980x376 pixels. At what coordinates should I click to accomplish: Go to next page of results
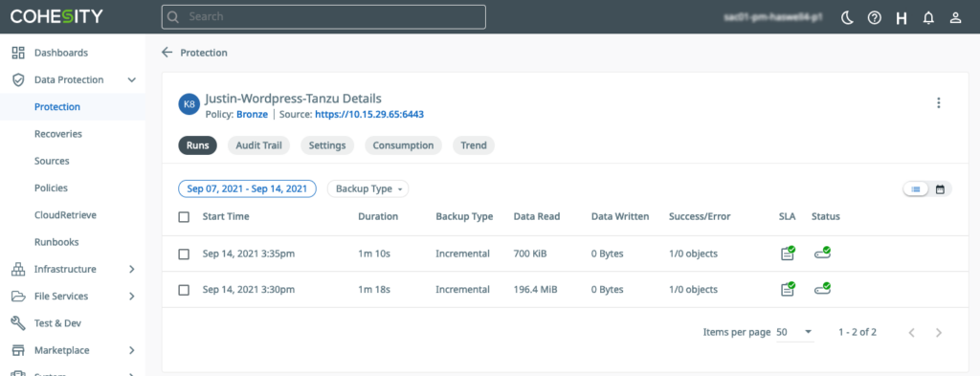click(x=938, y=332)
